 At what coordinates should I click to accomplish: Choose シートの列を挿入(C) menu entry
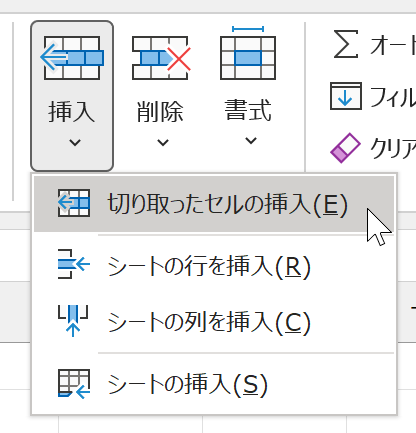click(214, 322)
